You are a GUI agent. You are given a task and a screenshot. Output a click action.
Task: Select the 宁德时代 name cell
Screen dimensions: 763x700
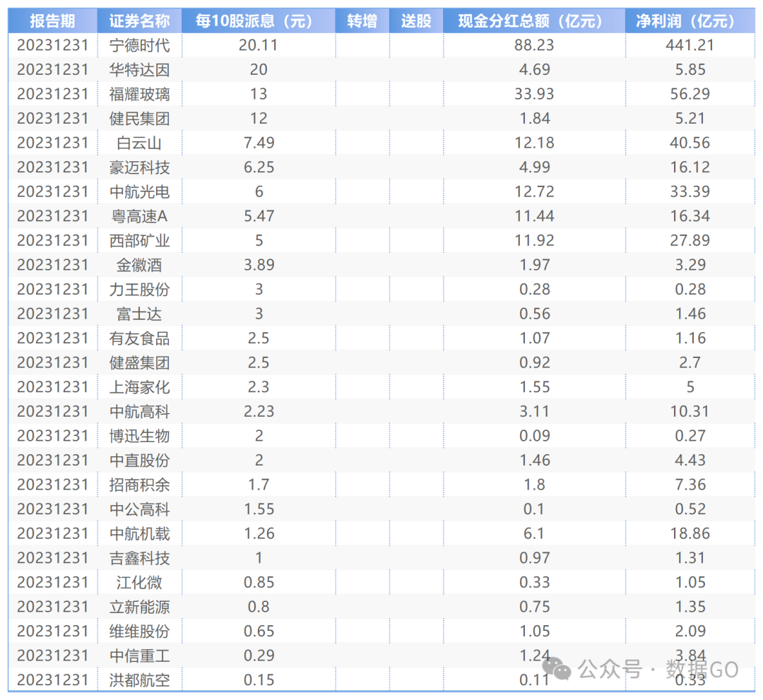point(140,45)
